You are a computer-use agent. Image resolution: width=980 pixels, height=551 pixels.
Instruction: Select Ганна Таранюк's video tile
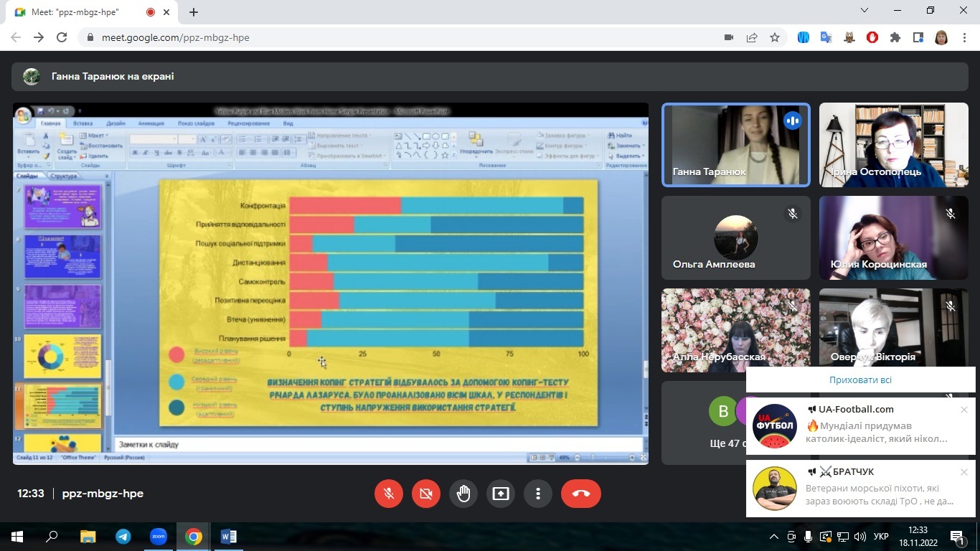736,145
